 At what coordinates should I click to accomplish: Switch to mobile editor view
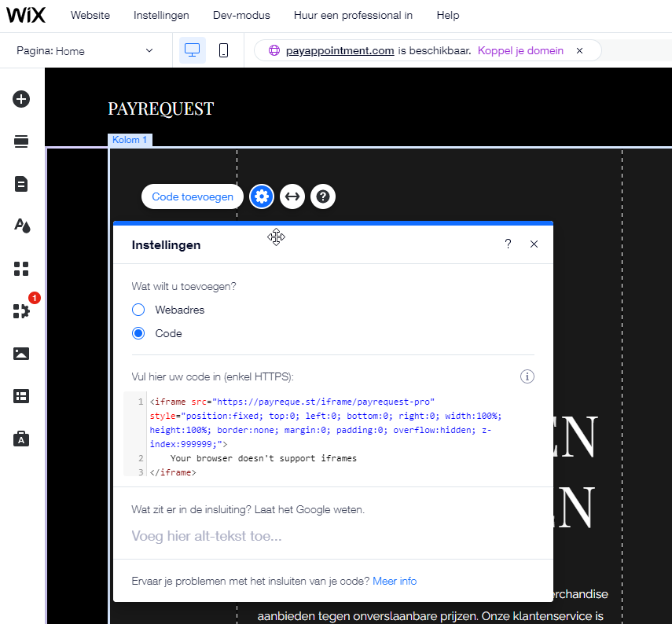(223, 50)
